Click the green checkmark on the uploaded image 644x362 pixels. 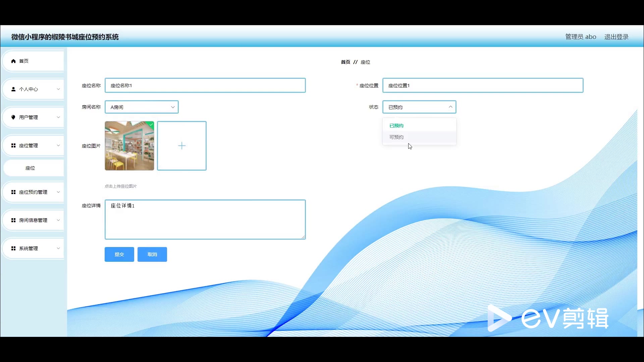(152, 124)
